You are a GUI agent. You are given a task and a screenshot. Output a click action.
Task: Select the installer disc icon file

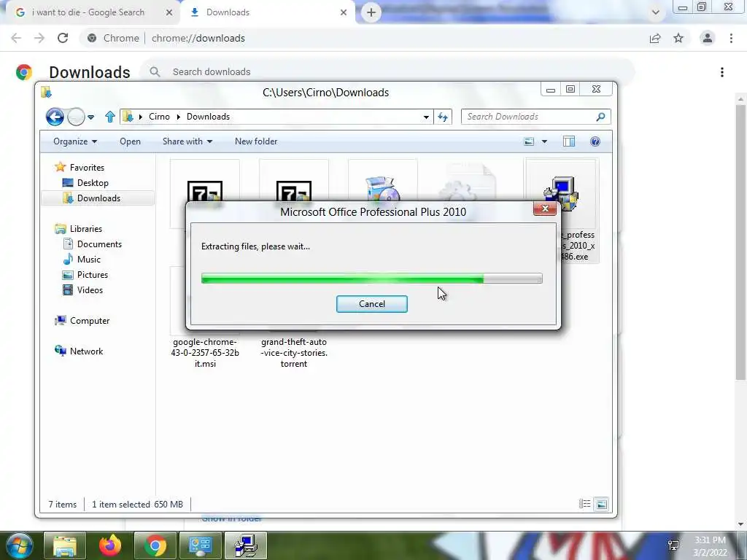coord(382,190)
